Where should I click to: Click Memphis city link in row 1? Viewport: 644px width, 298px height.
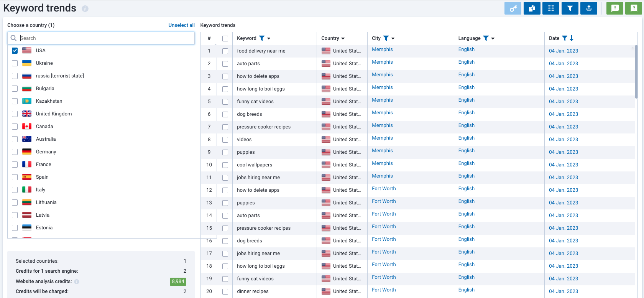click(x=382, y=49)
